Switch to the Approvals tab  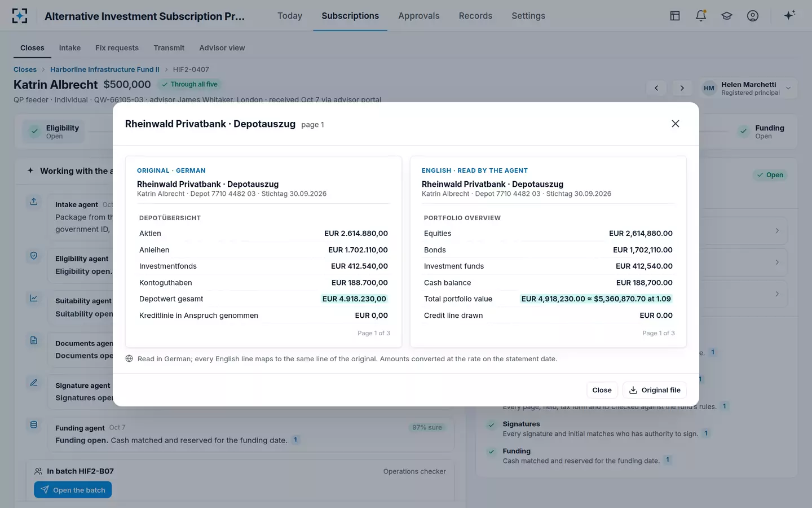pos(419,16)
